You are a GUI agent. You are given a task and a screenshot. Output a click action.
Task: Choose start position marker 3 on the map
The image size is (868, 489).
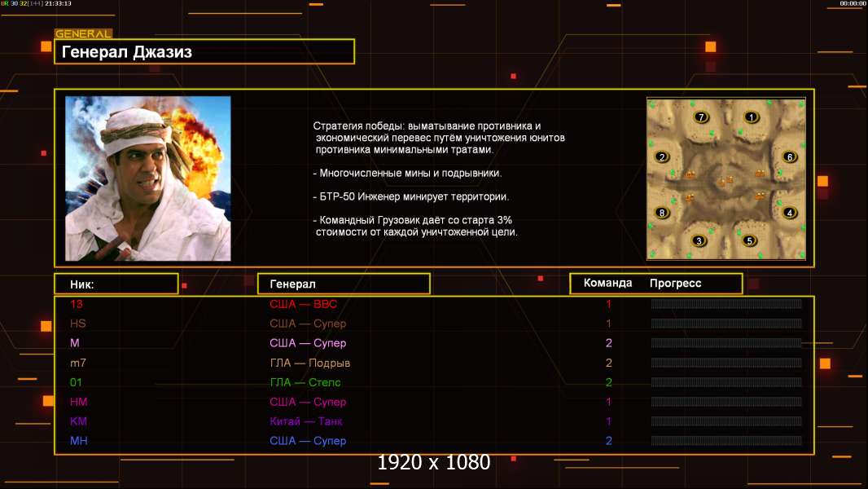pyautogui.click(x=699, y=240)
